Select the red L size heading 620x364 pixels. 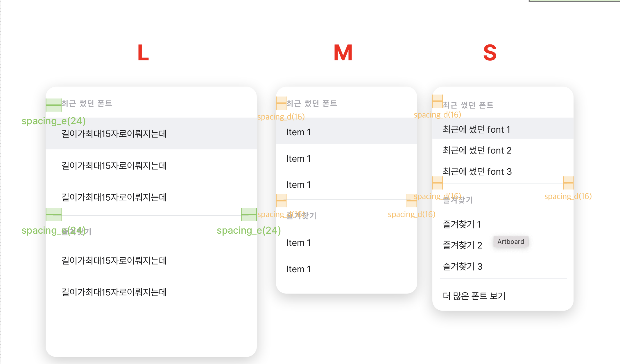click(x=143, y=53)
